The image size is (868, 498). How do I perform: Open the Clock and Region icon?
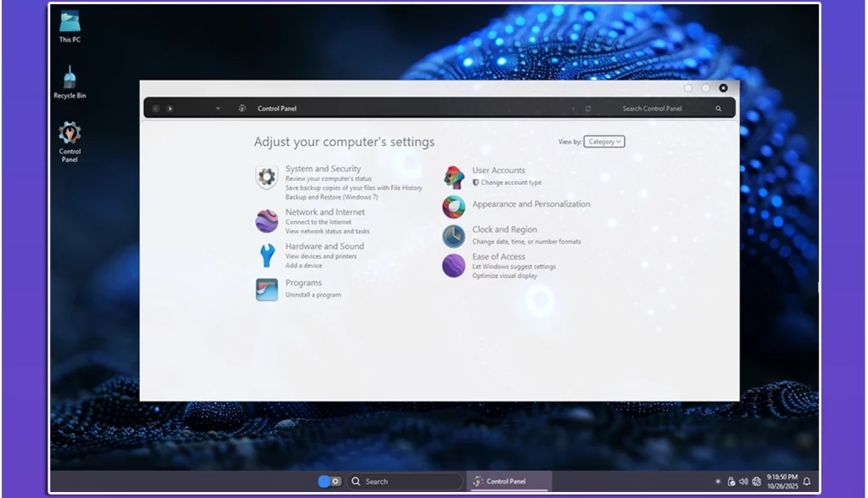(454, 236)
